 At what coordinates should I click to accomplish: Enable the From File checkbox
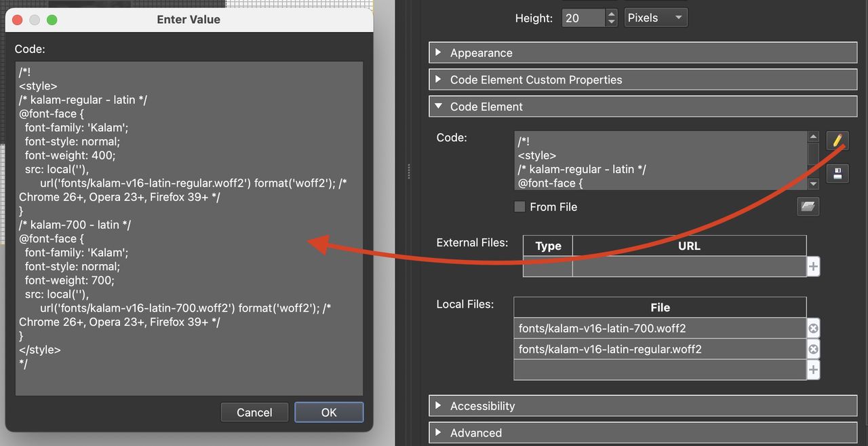coord(519,206)
